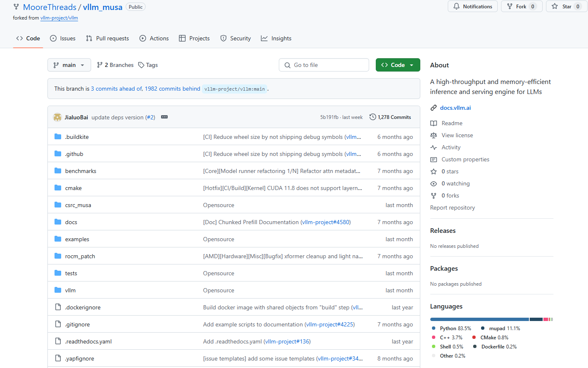Image resolution: width=588 pixels, height=368 pixels.
Task: Switch to the Issues tab
Action: point(63,39)
